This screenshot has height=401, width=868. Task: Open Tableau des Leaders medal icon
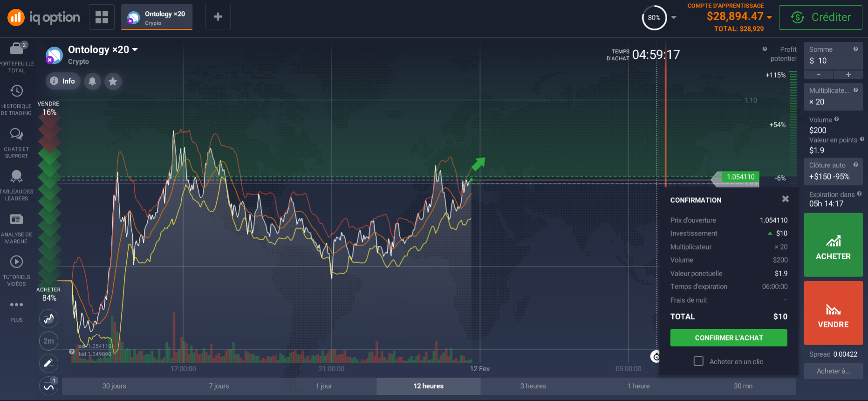pyautogui.click(x=16, y=176)
